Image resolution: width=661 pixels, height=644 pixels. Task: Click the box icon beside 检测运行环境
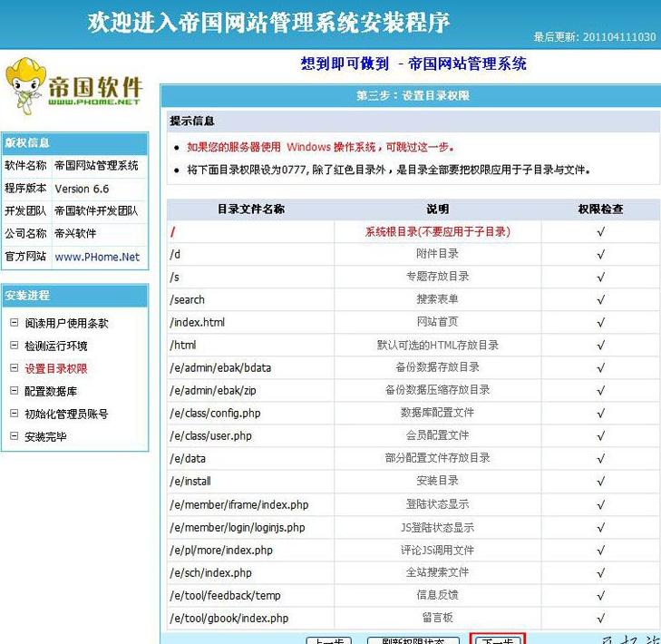tap(14, 346)
